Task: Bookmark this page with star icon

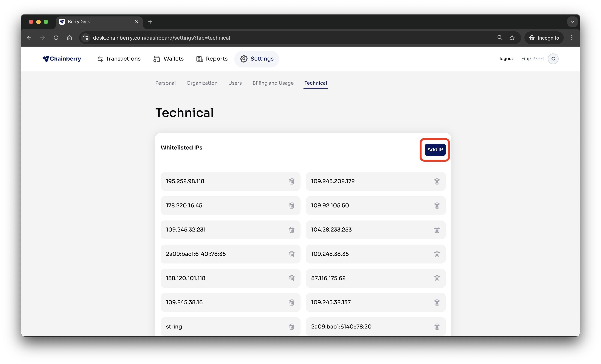Action: click(512, 38)
